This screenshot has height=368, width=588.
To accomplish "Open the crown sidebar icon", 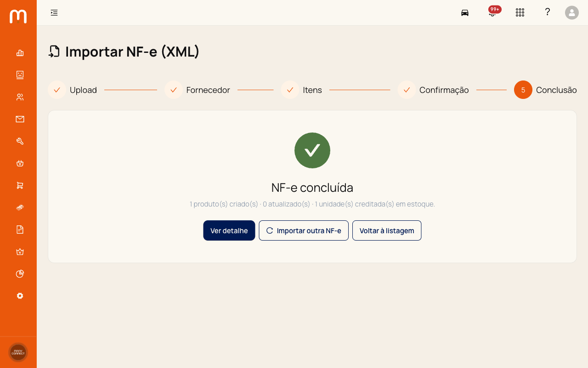I will click(x=20, y=252).
